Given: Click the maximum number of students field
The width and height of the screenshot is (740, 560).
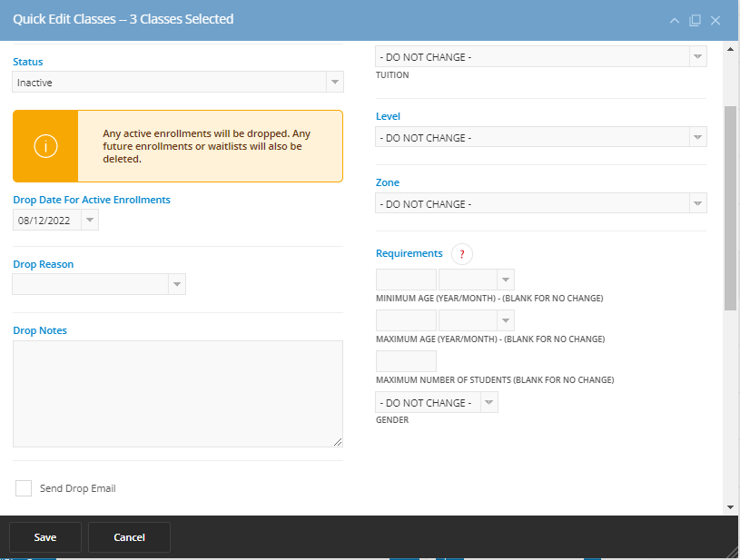Looking at the screenshot, I should (x=406, y=360).
